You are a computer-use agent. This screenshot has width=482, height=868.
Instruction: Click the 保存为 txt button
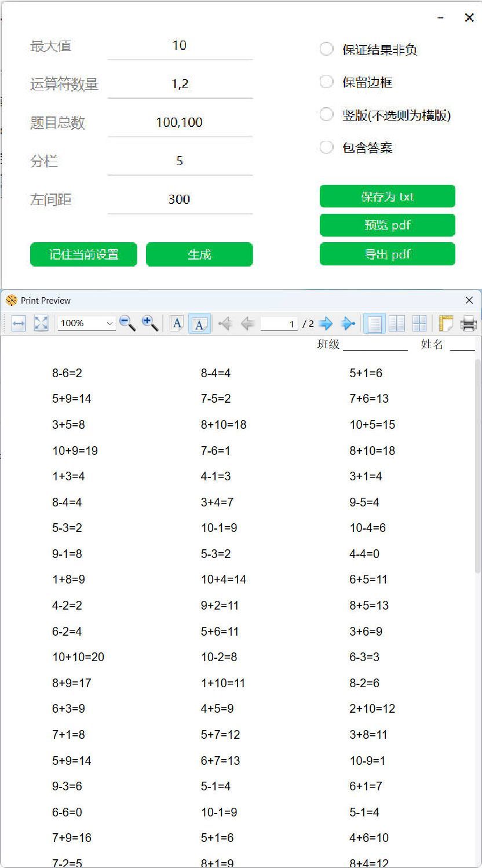point(387,196)
